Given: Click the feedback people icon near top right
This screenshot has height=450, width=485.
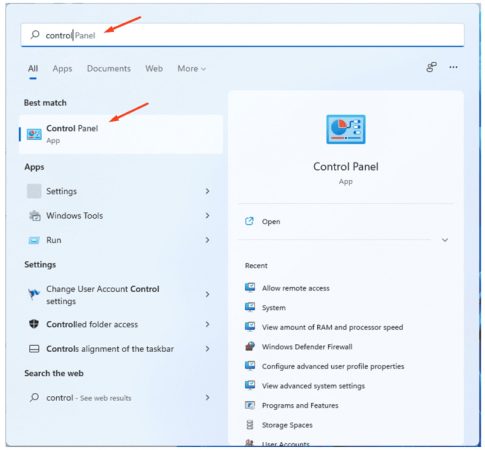Looking at the screenshot, I should pyautogui.click(x=431, y=67).
